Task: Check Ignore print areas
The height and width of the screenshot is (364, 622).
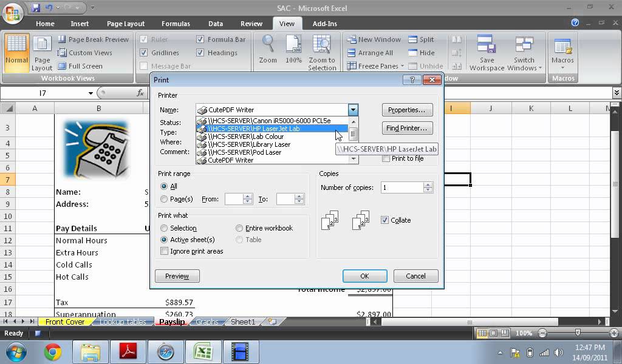Action: [x=164, y=251]
